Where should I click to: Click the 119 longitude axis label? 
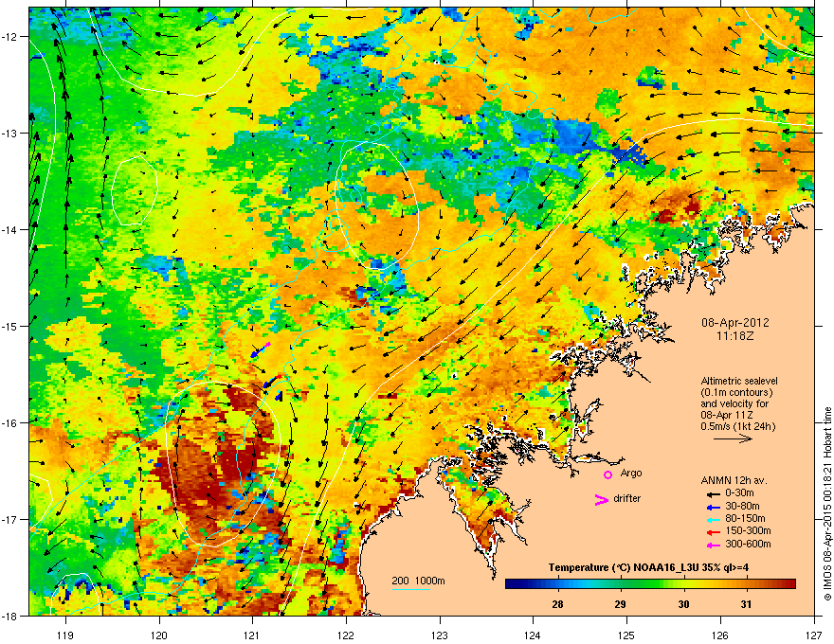(x=65, y=635)
